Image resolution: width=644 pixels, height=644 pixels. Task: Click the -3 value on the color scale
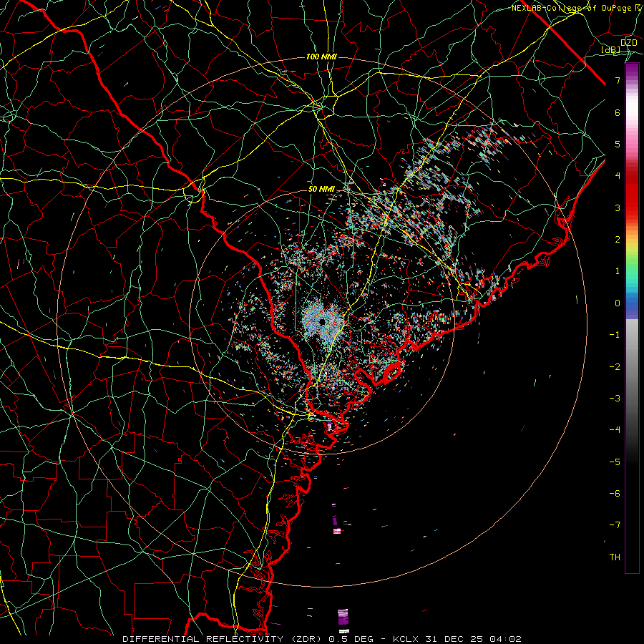pos(615,399)
